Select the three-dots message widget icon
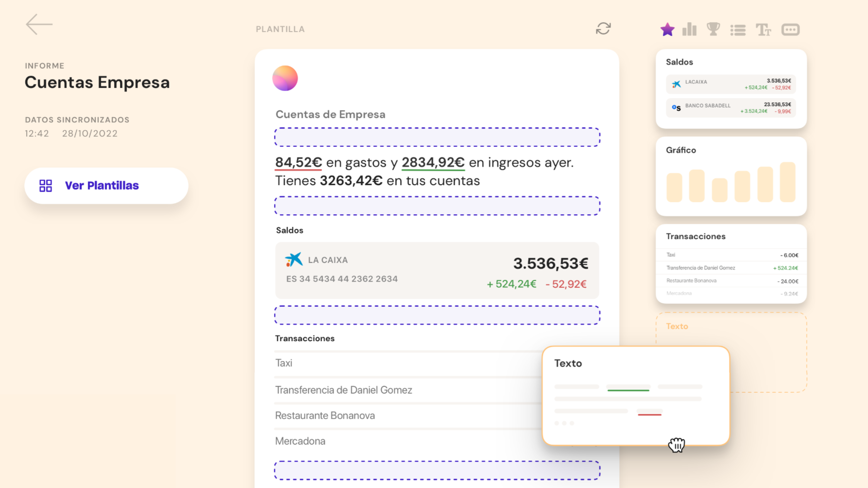The width and height of the screenshot is (868, 488). click(790, 30)
